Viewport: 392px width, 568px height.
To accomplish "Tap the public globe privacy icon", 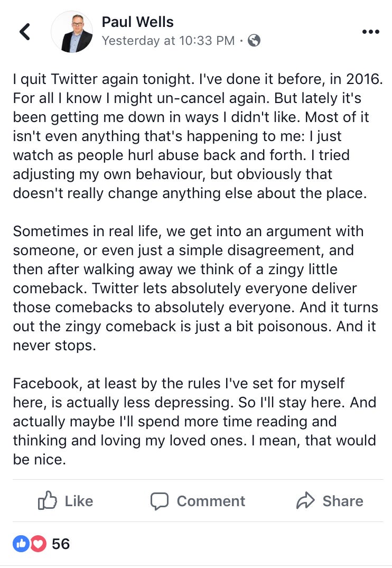I will tap(254, 40).
